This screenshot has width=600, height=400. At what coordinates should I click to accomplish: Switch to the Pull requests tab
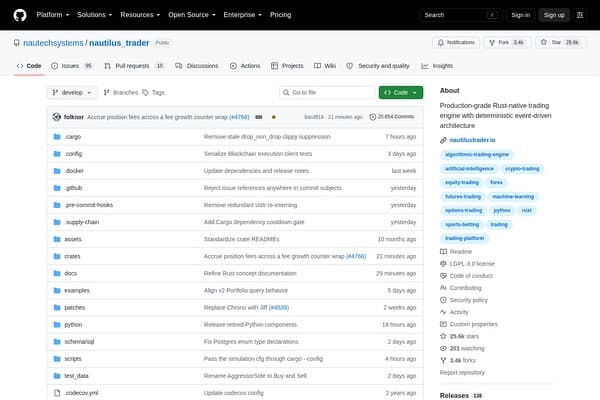pyautogui.click(x=134, y=66)
